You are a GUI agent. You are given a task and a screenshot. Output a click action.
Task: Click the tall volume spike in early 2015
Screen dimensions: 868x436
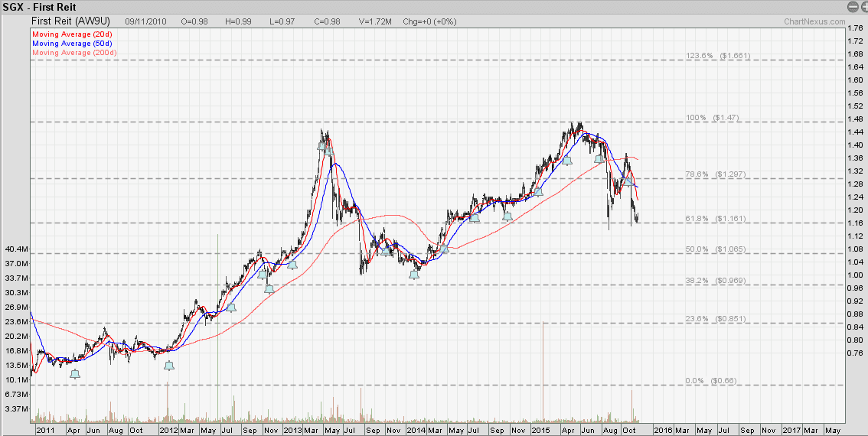(543, 371)
